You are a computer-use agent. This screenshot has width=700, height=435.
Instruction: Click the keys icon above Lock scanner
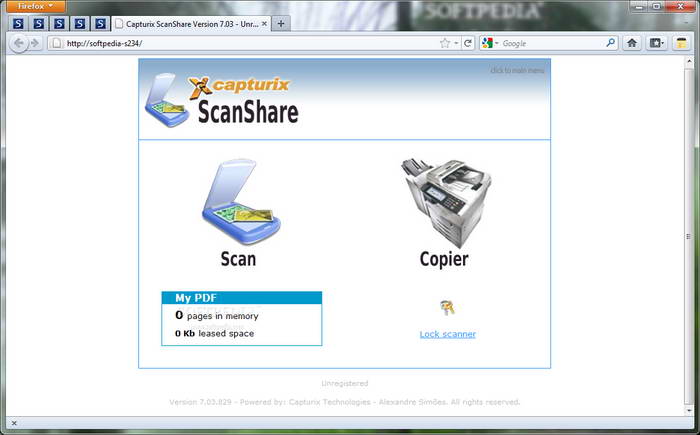click(x=447, y=308)
